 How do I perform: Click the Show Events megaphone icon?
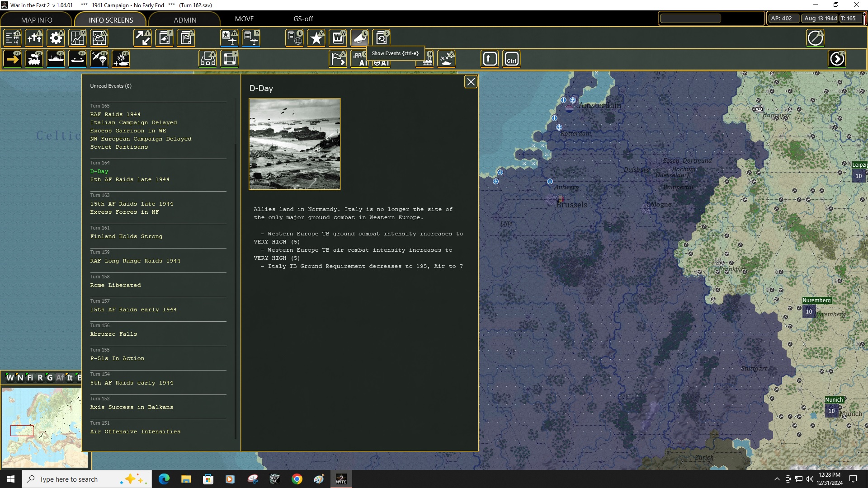pos(359,38)
